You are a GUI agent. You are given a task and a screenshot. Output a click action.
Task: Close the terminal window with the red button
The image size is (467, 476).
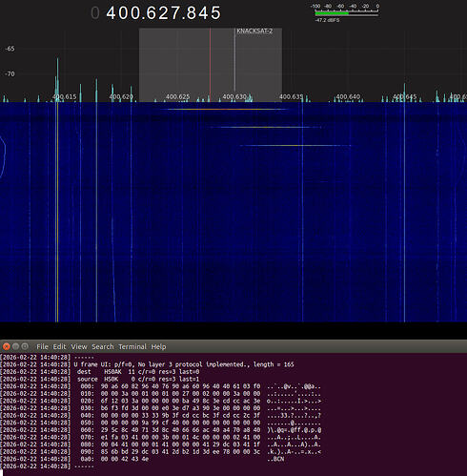[6, 346]
